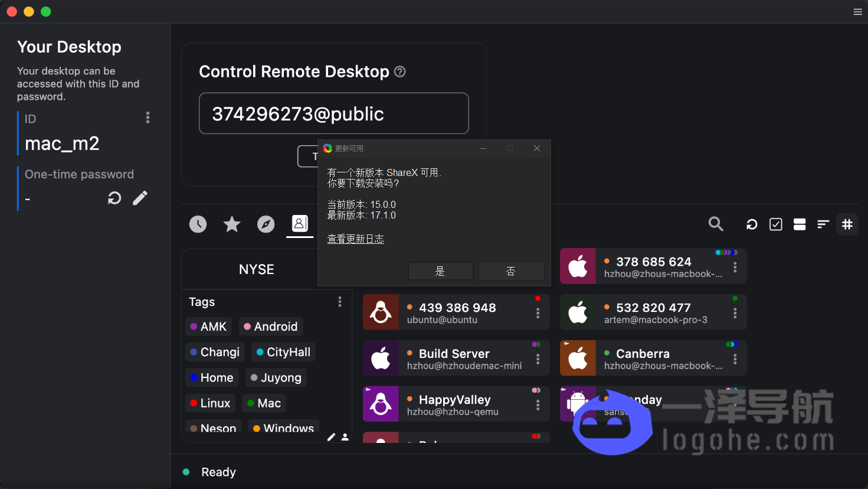Viewport: 868px width, 489px height.
Task: Switch peer view with the tile icon
Action: 800,224
